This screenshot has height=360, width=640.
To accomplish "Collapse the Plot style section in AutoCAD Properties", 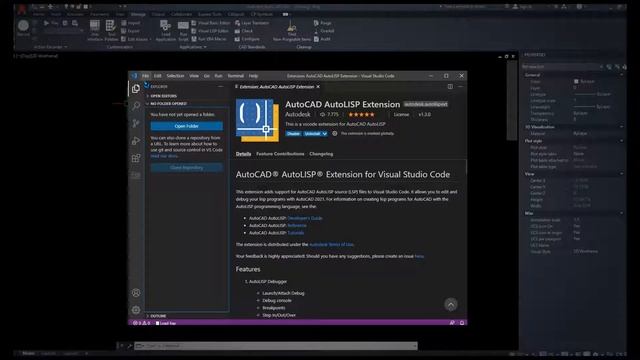I will 622,141.
